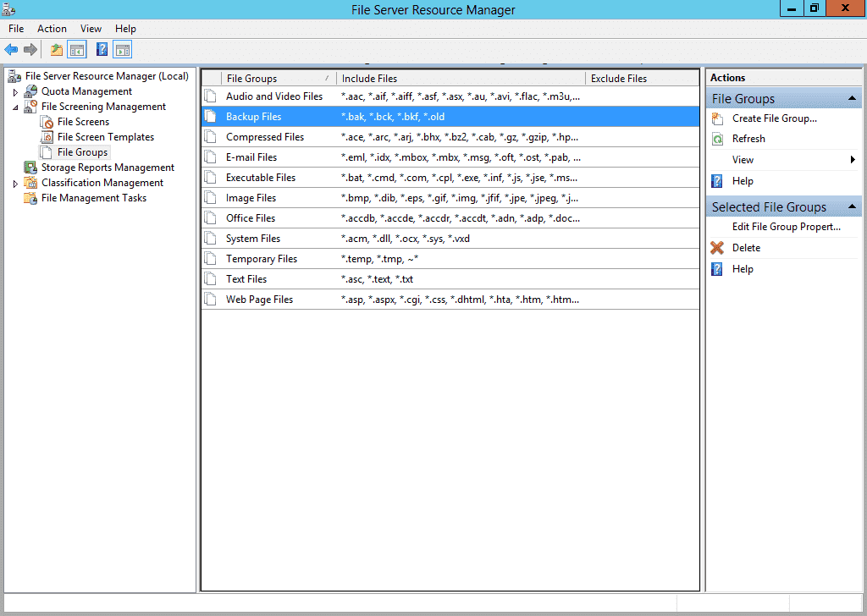Viewport: 867px width, 616px height.
Task: Click the Include Files column header
Action: click(461, 79)
